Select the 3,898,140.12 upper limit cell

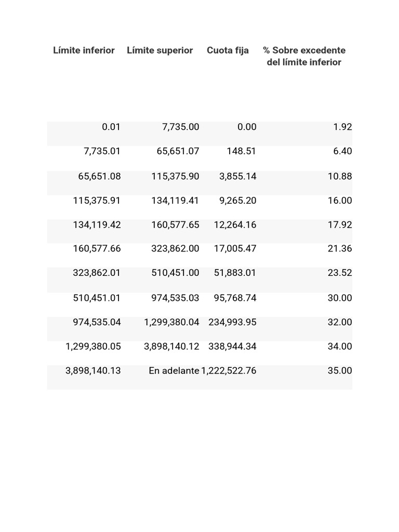click(x=171, y=346)
